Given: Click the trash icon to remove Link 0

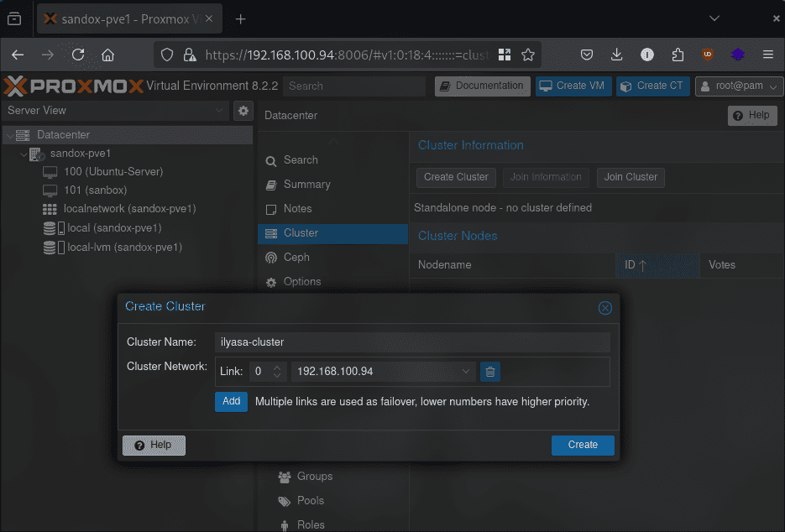Looking at the screenshot, I should point(491,372).
